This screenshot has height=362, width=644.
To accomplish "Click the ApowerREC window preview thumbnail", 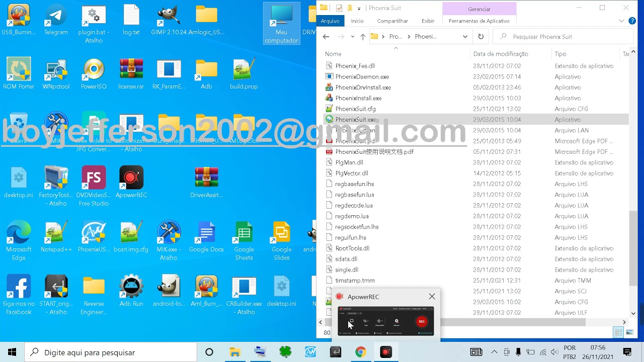I will pyautogui.click(x=386, y=321).
